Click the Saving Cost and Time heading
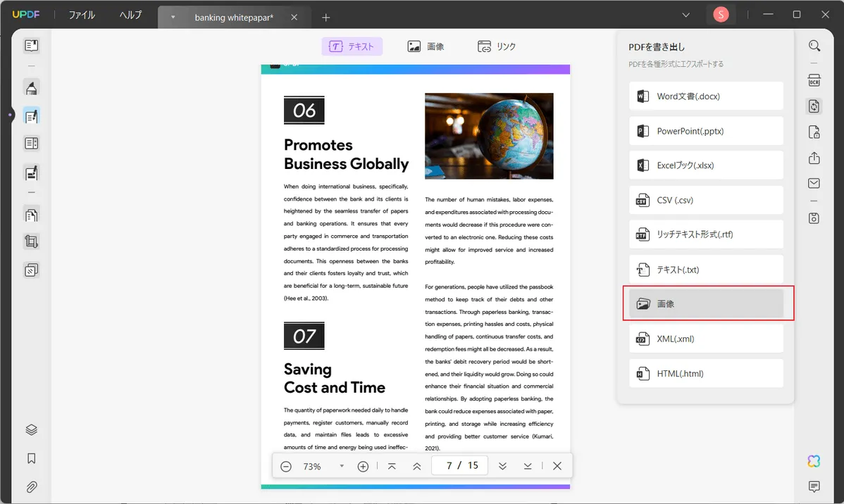This screenshot has width=844, height=504. [334, 378]
